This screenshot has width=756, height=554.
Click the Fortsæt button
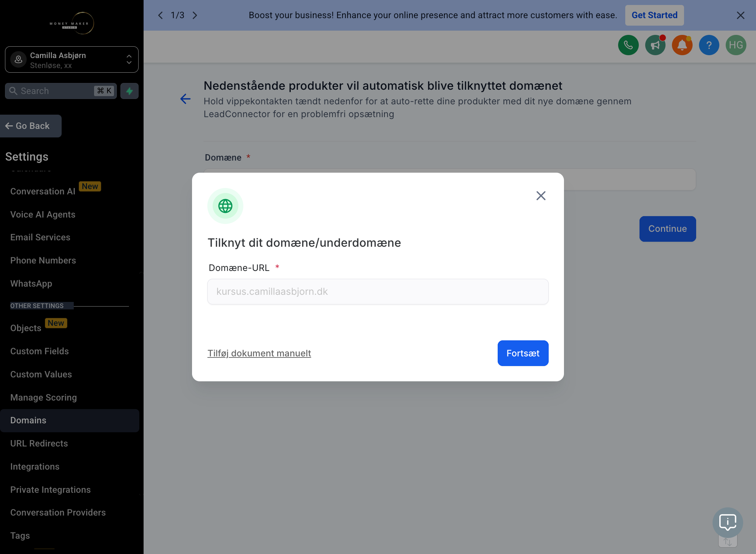pos(523,353)
